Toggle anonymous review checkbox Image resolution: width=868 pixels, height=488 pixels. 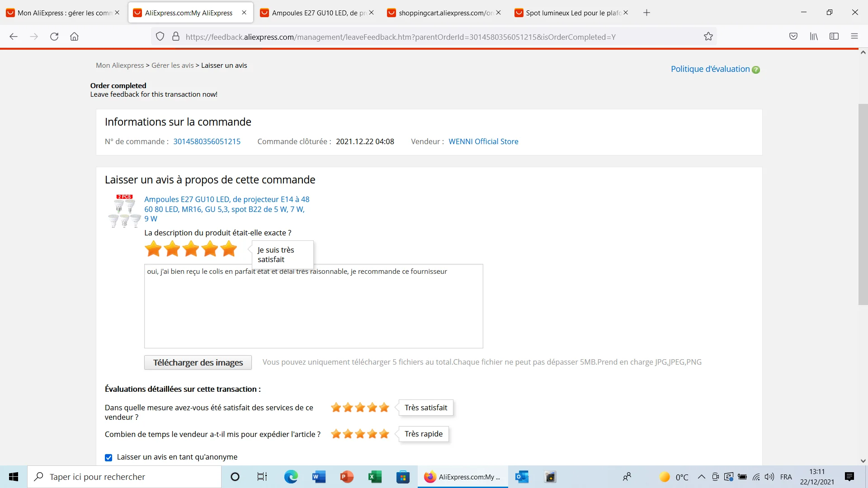(108, 458)
